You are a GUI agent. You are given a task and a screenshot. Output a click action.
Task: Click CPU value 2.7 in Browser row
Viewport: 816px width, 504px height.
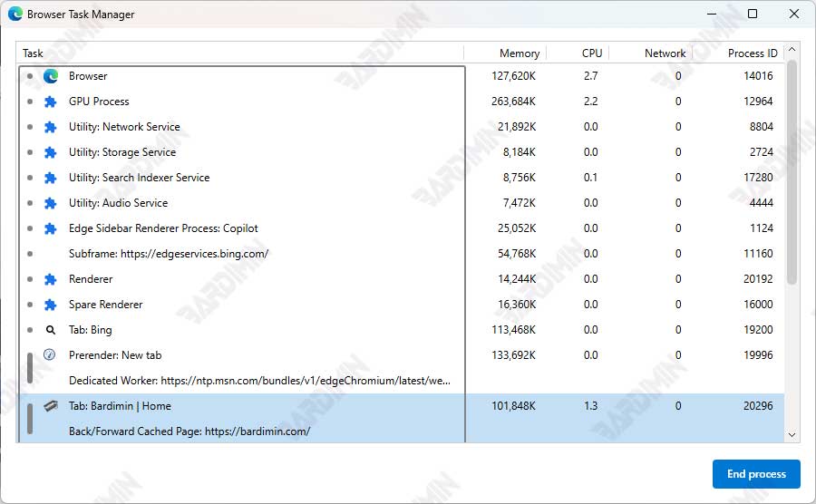click(x=590, y=76)
